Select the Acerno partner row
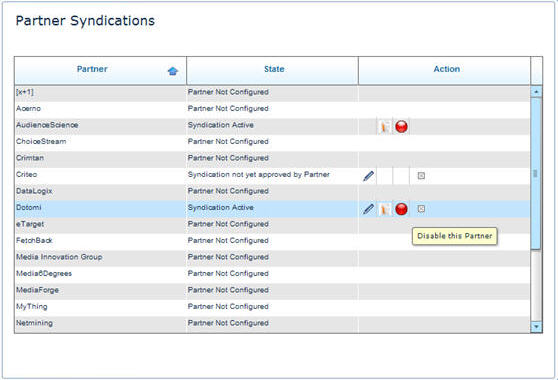558x380 pixels. pos(272,110)
